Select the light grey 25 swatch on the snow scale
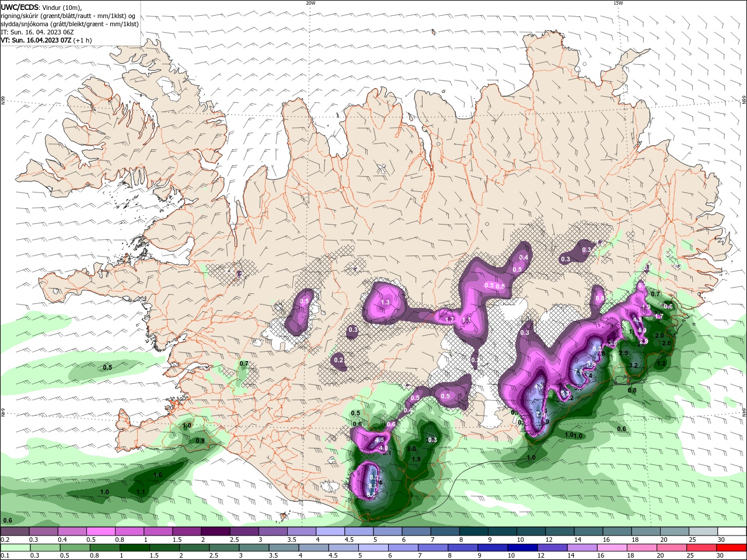 coord(704,531)
